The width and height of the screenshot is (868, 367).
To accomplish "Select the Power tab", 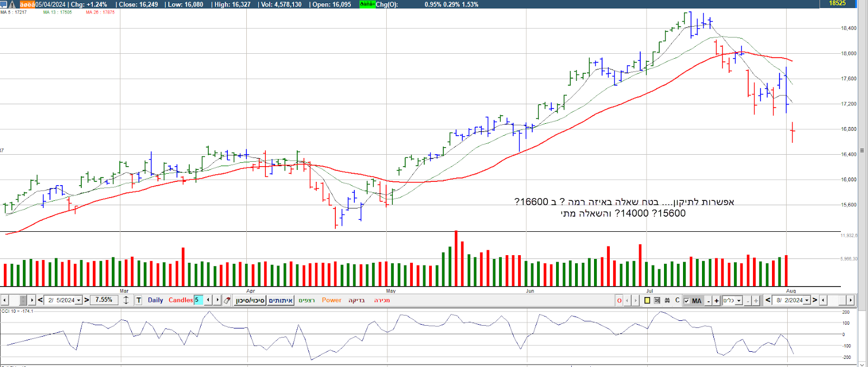I will click(331, 300).
